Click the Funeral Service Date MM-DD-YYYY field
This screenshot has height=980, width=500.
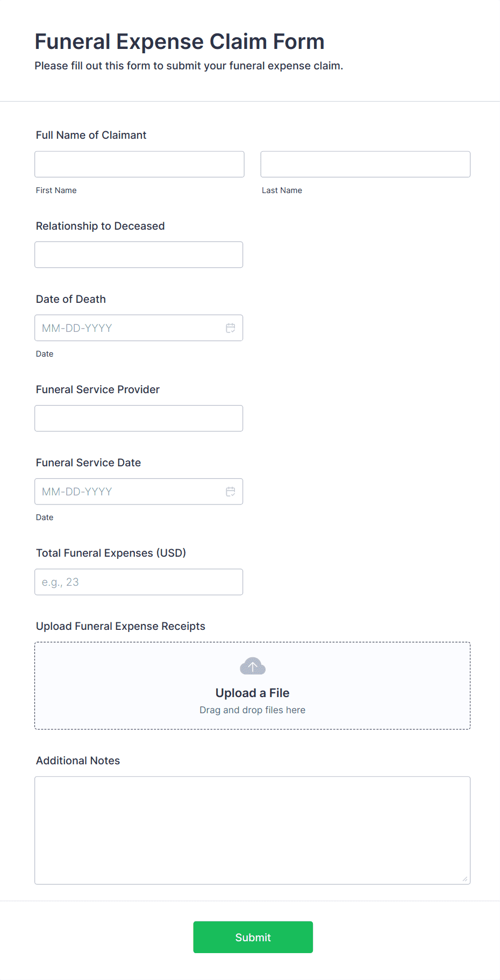point(129,492)
